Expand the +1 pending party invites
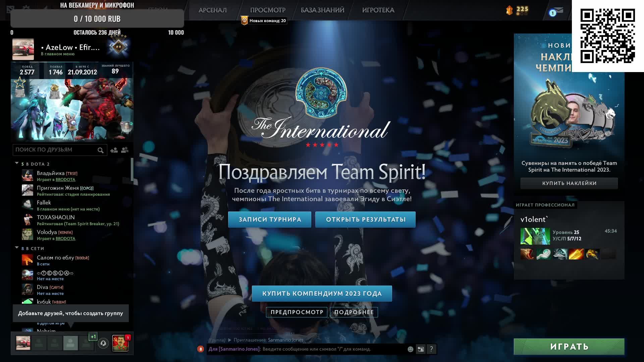The image size is (644, 362). pyautogui.click(x=93, y=337)
